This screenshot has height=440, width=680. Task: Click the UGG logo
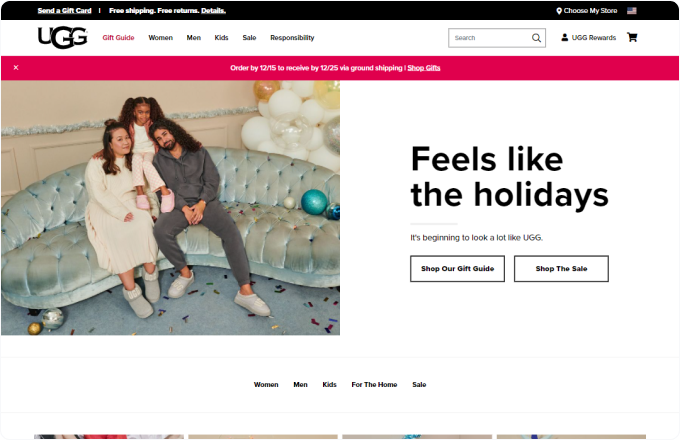pos(63,37)
